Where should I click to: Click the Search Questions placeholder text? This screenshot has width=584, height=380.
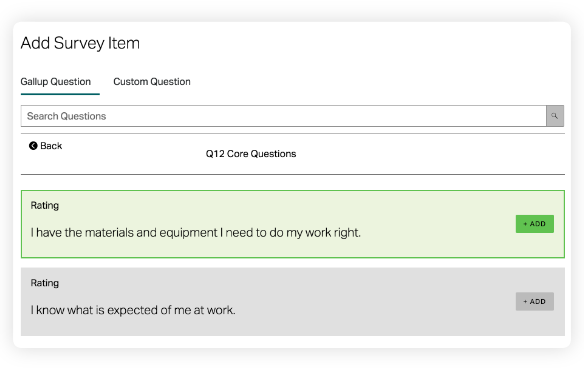67,116
